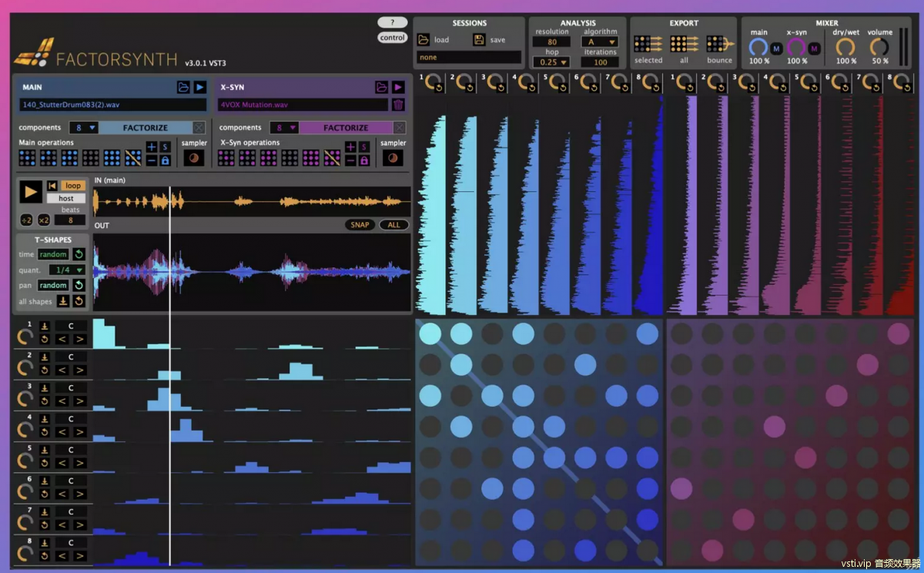Open the X-Syn sampler icon
This screenshot has height=573, width=924.
393,158
